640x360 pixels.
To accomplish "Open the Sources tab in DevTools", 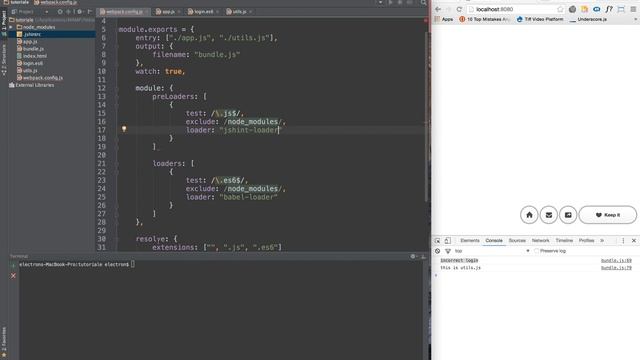I will pyautogui.click(x=517, y=241).
